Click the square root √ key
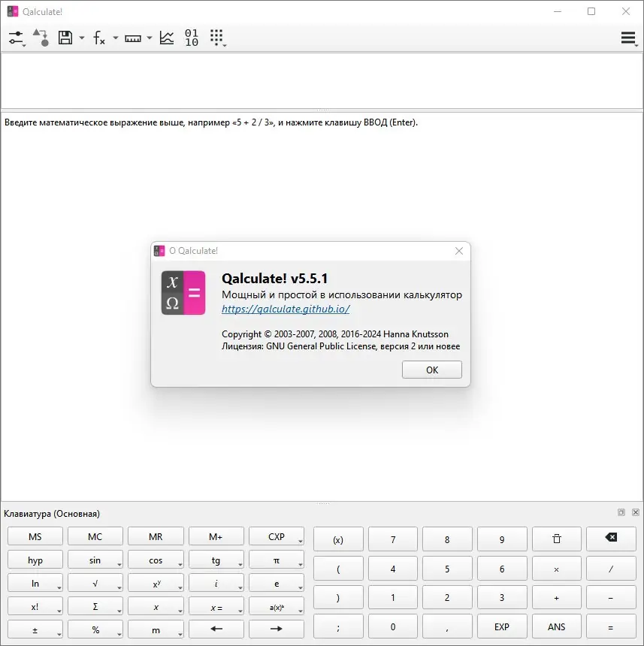Viewport: 644px width, 646px height. [x=95, y=583]
